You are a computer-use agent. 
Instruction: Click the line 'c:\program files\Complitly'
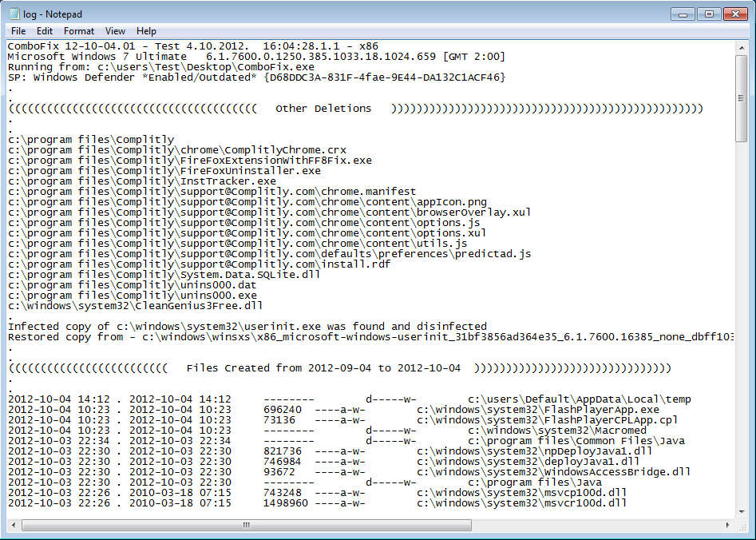point(91,140)
